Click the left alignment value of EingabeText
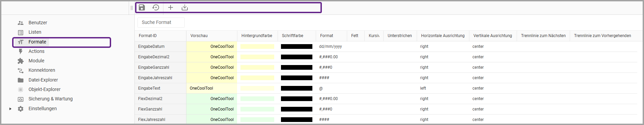 (x=423, y=88)
